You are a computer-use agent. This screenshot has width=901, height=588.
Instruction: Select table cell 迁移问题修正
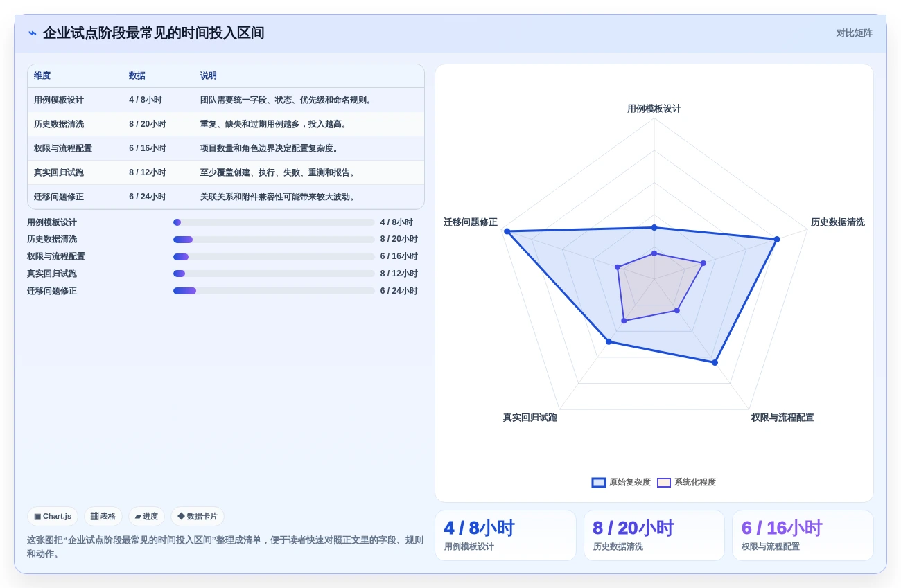[59, 197]
